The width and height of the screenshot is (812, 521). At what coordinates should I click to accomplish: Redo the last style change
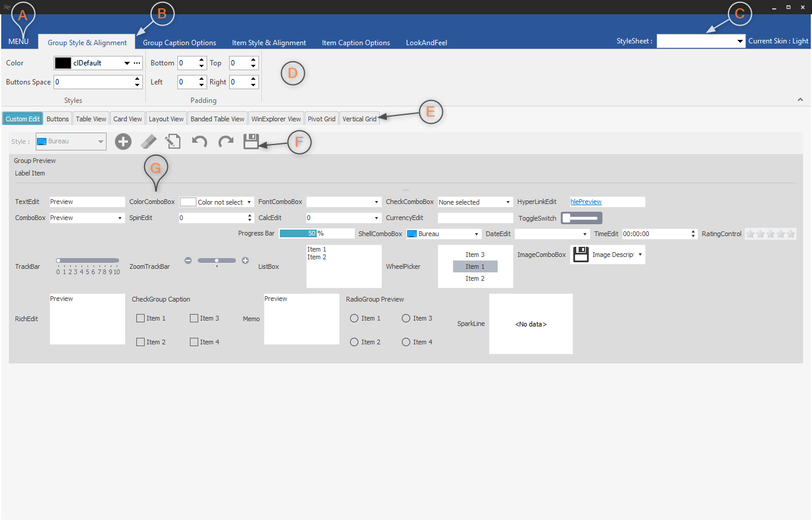coord(226,142)
